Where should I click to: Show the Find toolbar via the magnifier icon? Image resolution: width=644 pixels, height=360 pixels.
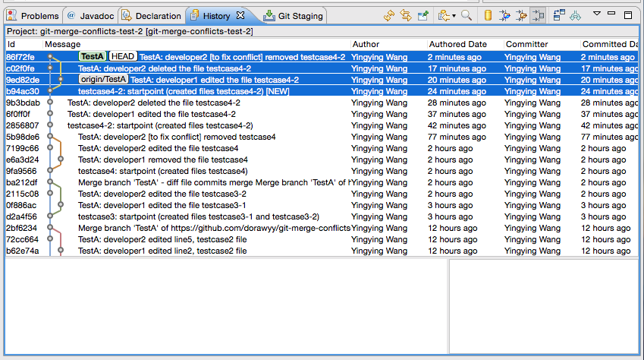coord(467,16)
